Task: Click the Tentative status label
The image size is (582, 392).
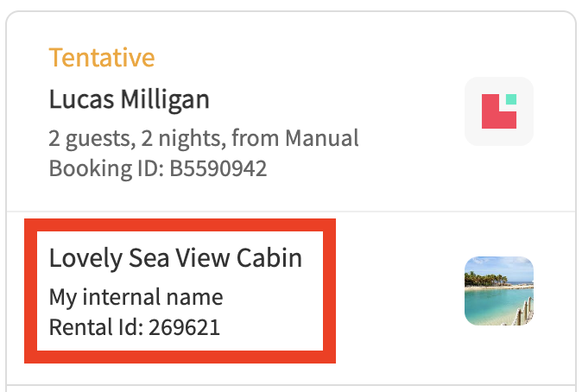Action: coord(102,58)
